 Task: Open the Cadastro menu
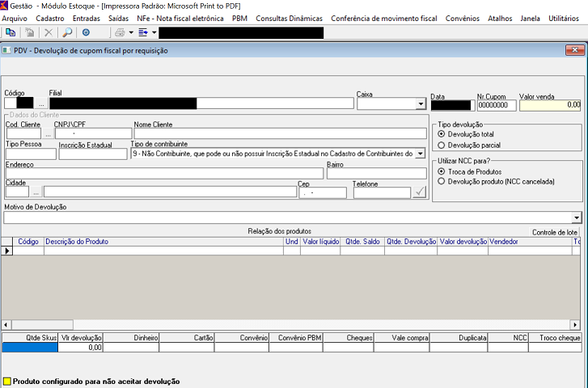click(50, 18)
